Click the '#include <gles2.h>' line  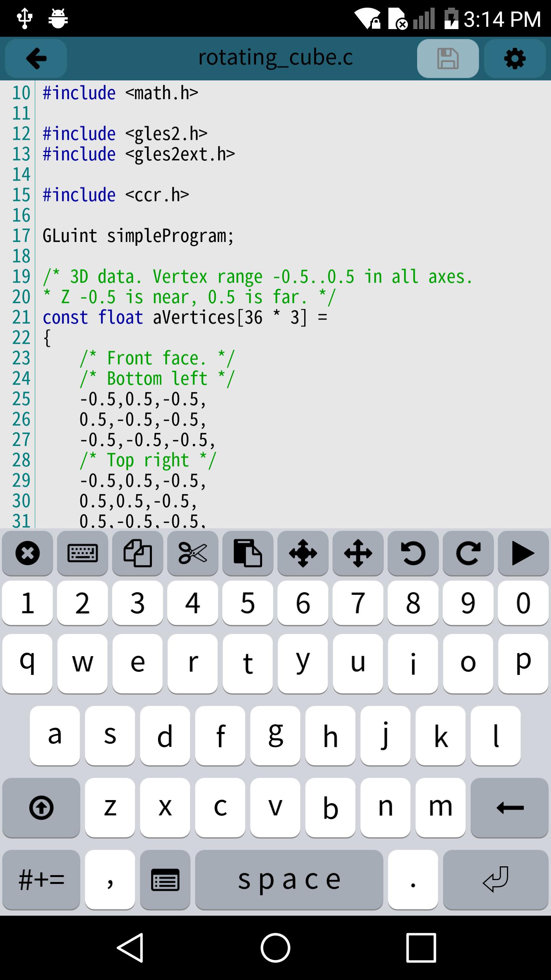pos(125,134)
